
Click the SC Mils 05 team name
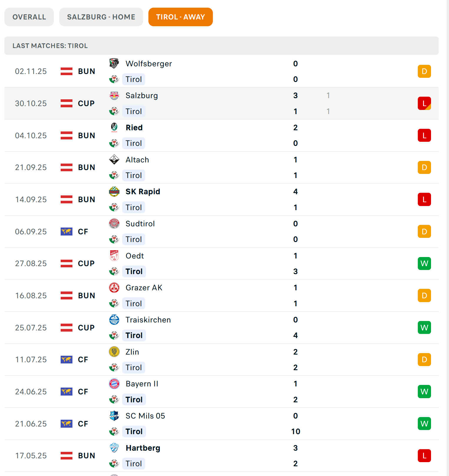pos(145,416)
